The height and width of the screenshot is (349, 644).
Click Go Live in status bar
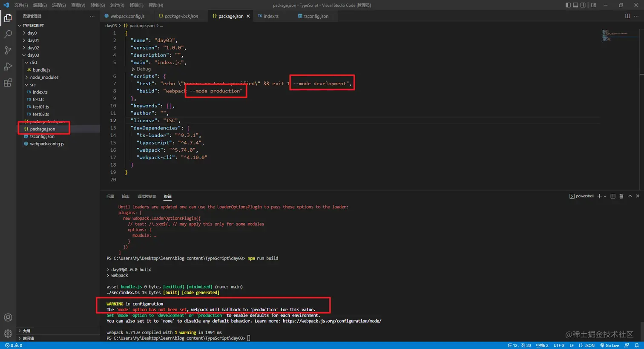609,346
